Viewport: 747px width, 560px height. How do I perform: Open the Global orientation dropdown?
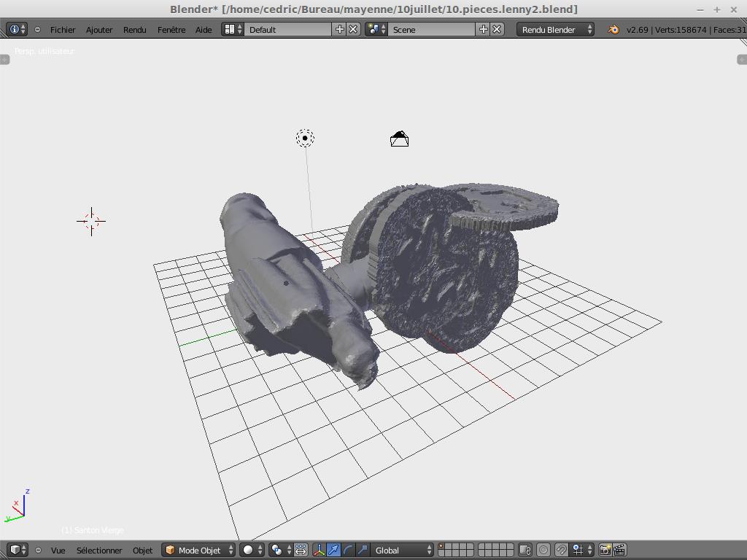pyautogui.click(x=403, y=550)
